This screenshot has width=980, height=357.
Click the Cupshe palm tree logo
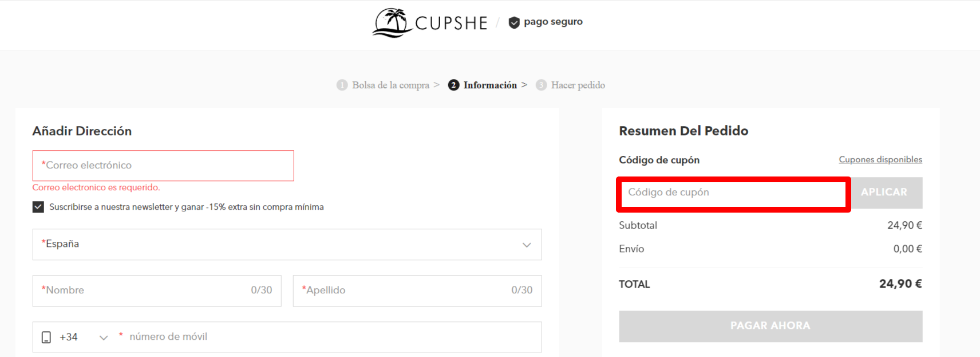coord(392,23)
